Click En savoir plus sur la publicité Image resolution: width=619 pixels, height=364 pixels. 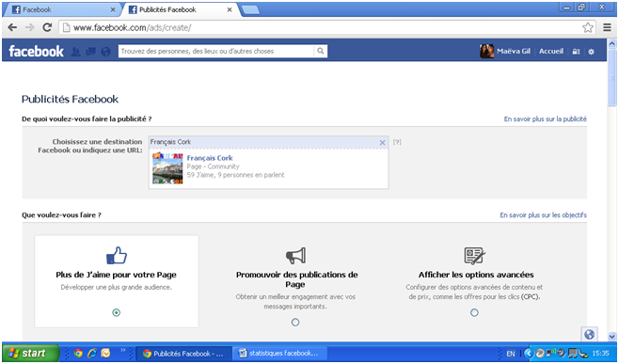pos(546,119)
